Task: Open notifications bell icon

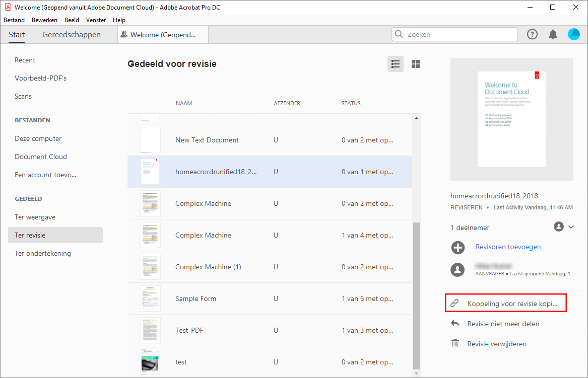Action: point(553,34)
